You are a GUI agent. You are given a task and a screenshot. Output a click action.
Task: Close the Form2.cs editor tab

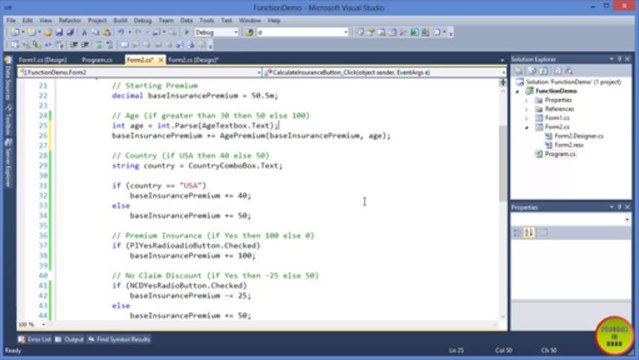pyautogui.click(x=161, y=60)
